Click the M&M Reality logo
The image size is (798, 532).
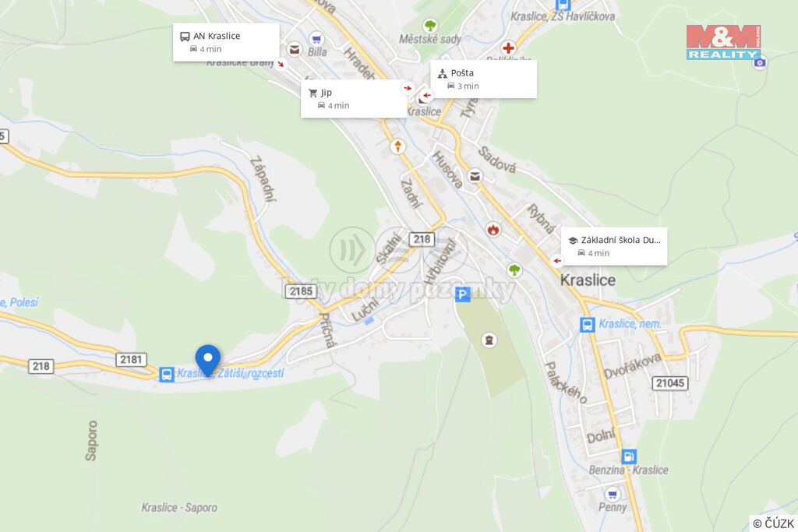point(723,42)
